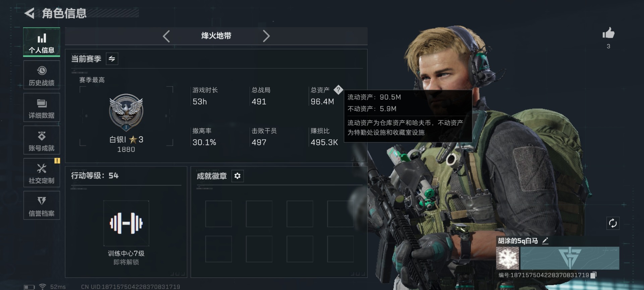Select the 信誉档案 sidebar item
The height and width of the screenshot is (290, 644).
pyautogui.click(x=42, y=205)
